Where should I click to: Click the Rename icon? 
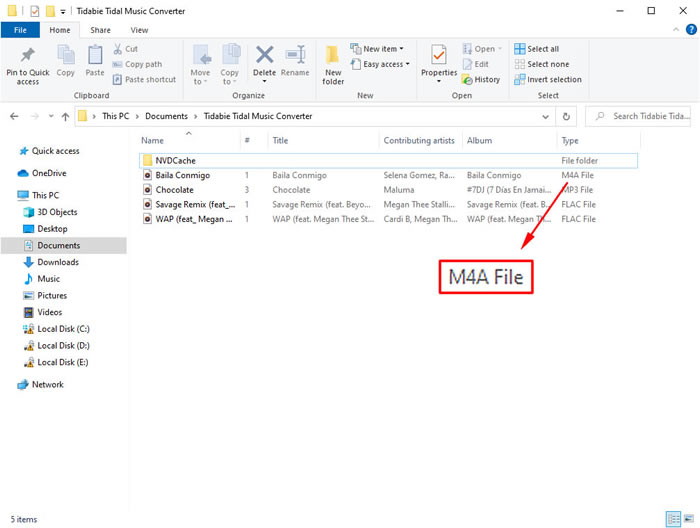tap(295, 55)
